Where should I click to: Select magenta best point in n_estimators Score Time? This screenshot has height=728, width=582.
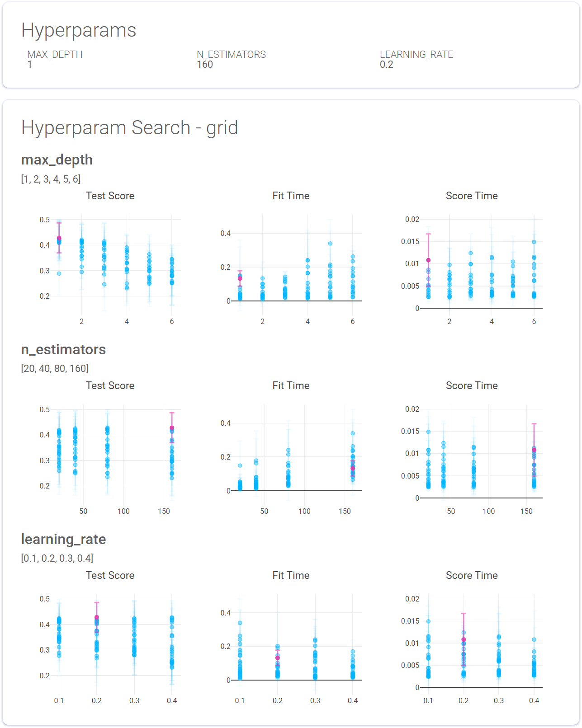pyautogui.click(x=534, y=450)
